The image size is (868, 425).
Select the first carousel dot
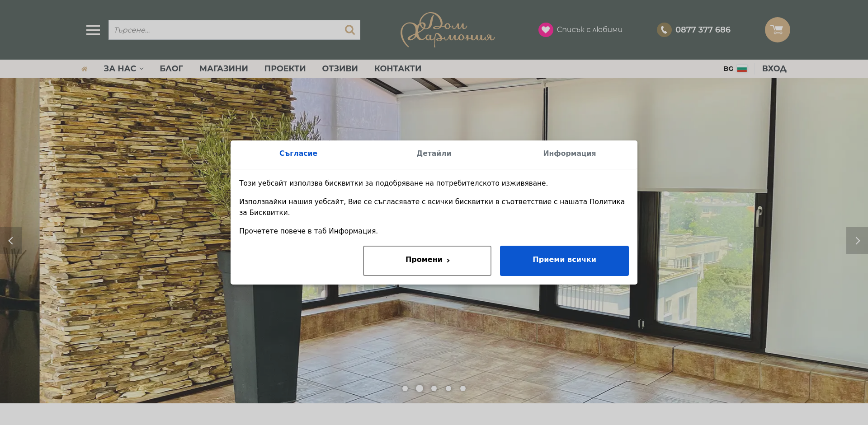(x=405, y=388)
